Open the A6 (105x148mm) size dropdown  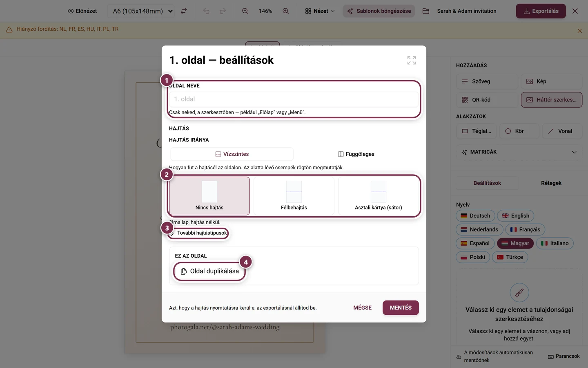pos(141,11)
